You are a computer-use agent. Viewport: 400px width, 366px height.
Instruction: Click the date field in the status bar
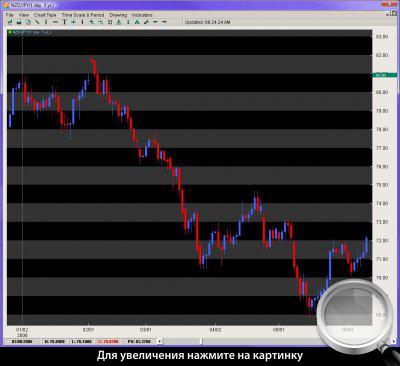pyautogui.click(x=22, y=341)
